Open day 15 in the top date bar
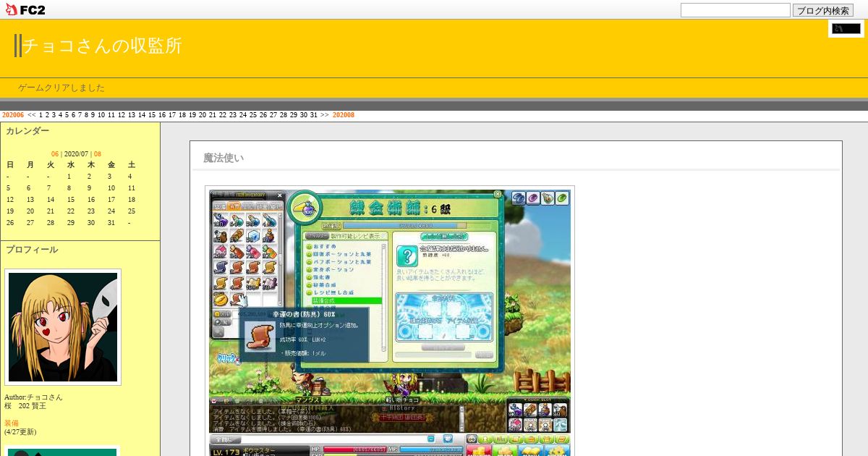Viewport: 868px width, 456px height. click(152, 115)
